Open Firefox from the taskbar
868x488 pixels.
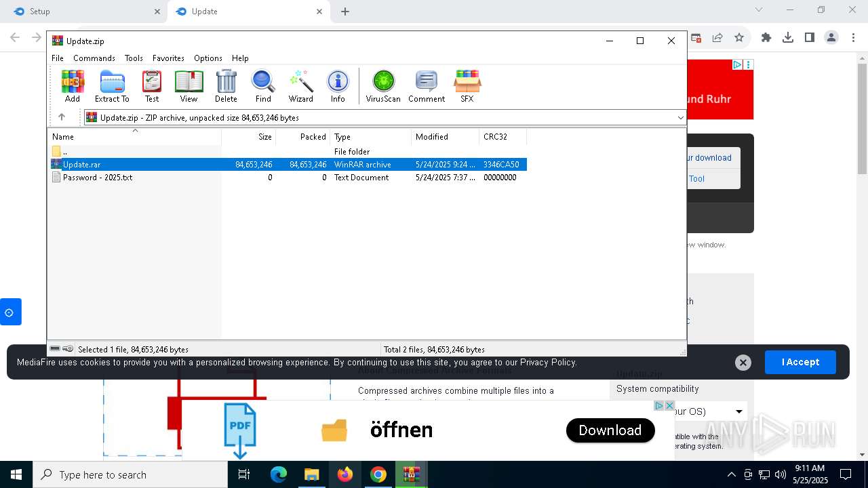pos(345,474)
